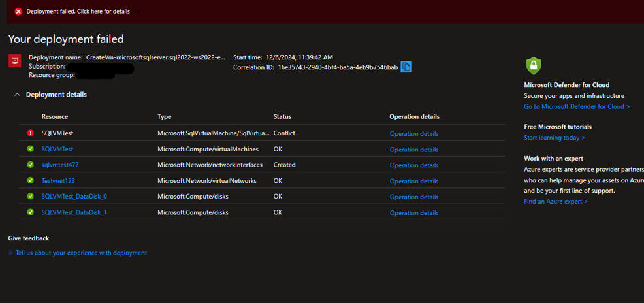Go to Microsoft Defender for Cloud link
This screenshot has height=303, width=644.
[577, 106]
